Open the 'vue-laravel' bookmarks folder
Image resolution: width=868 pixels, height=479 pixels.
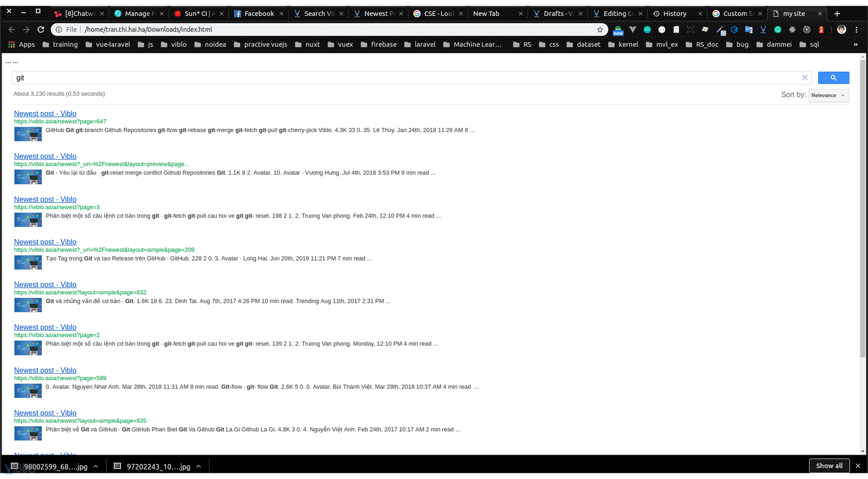(107, 45)
